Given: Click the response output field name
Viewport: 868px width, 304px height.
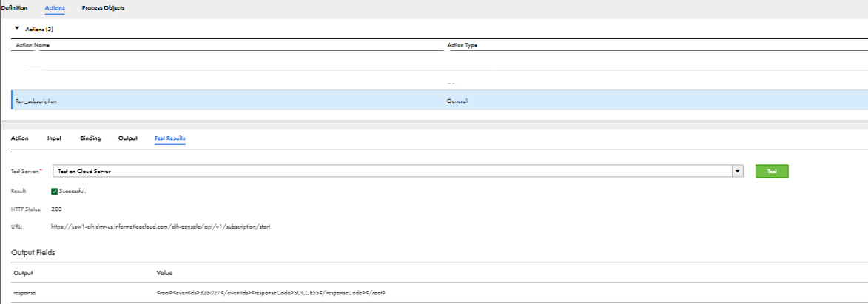Looking at the screenshot, I should [24, 292].
